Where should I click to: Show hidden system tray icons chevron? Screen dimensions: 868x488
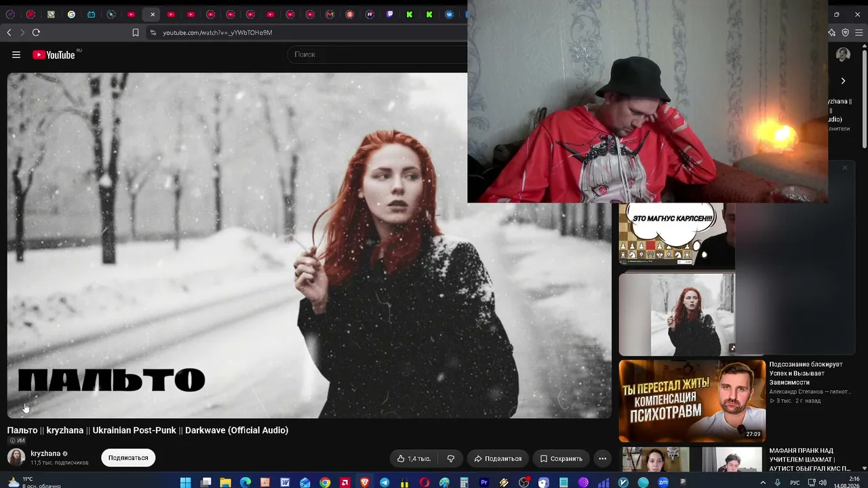(x=763, y=483)
